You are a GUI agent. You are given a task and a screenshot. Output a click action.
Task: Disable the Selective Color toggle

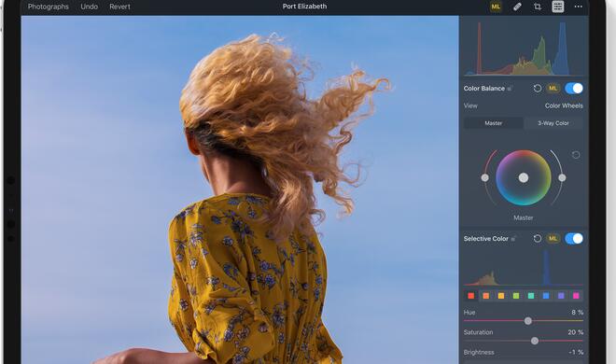(574, 238)
